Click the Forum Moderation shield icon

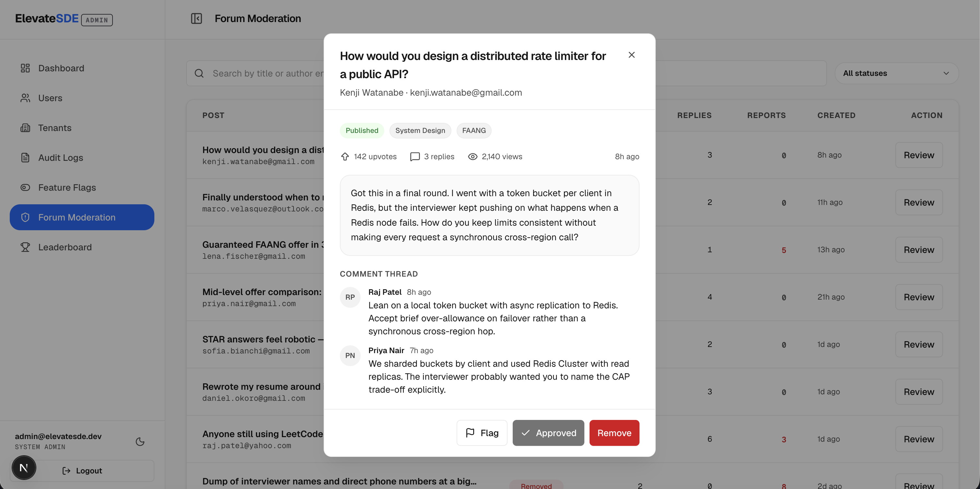25,217
